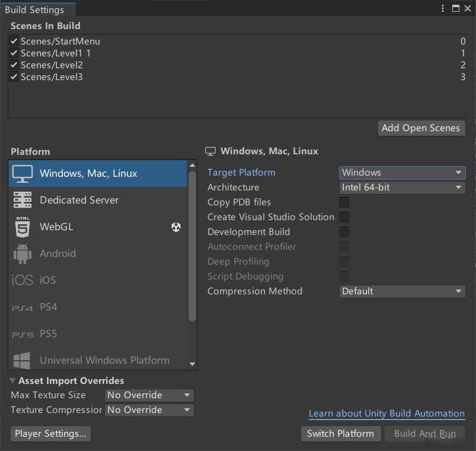Select the Windows, Mac, Linux monitor icon
Screen dimensions: 476x451
pos(23,174)
